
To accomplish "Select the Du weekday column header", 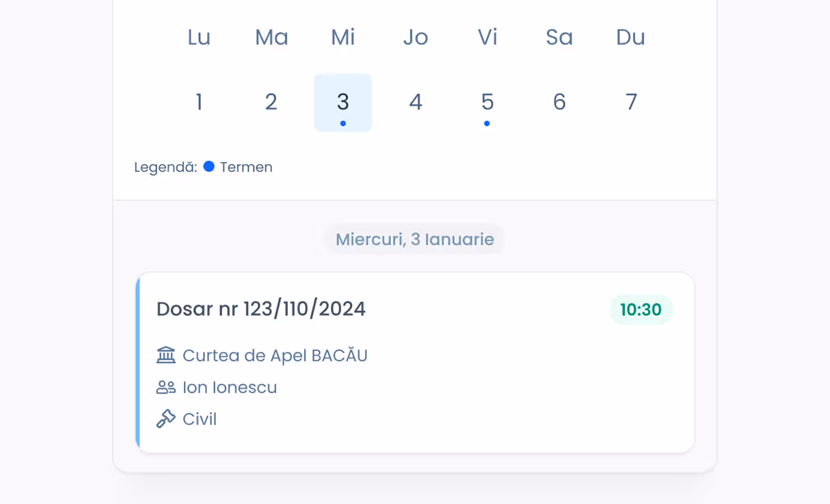I will point(630,37).
